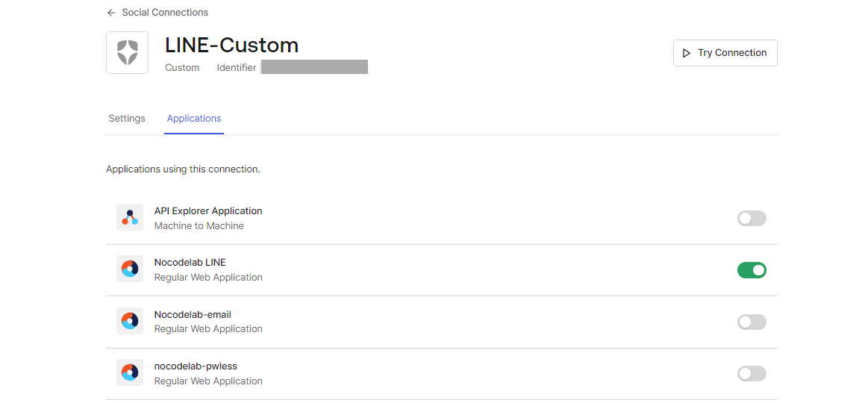868x403 pixels.
Task: Click the redacted Identifier value
Action: coord(314,67)
